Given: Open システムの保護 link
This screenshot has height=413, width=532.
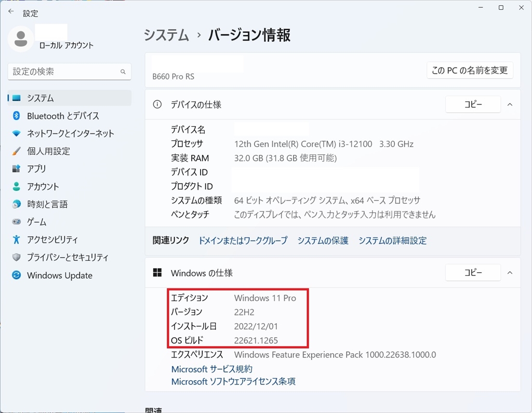Looking at the screenshot, I should coord(323,241).
